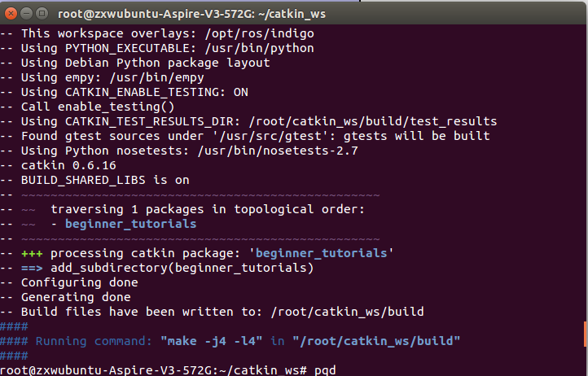This screenshot has height=376, width=588.
Task: Click the terminal scrollbar thumb
Action: 586,334
